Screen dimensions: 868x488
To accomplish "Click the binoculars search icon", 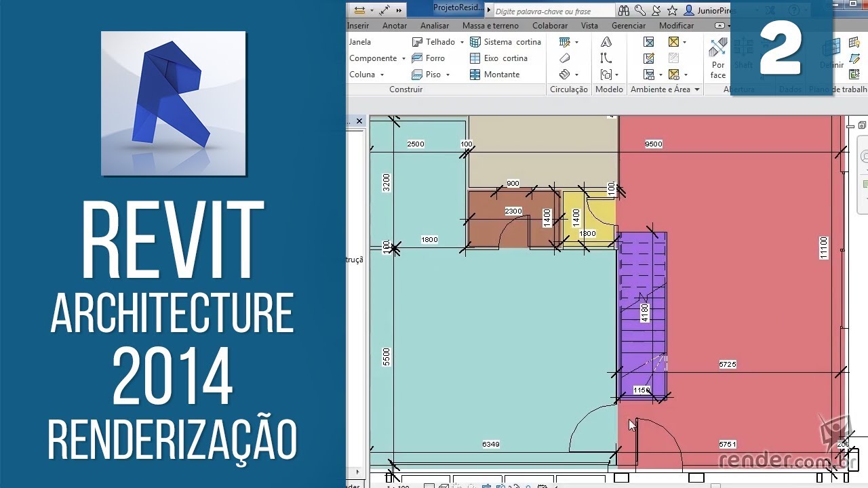I will coord(623,10).
